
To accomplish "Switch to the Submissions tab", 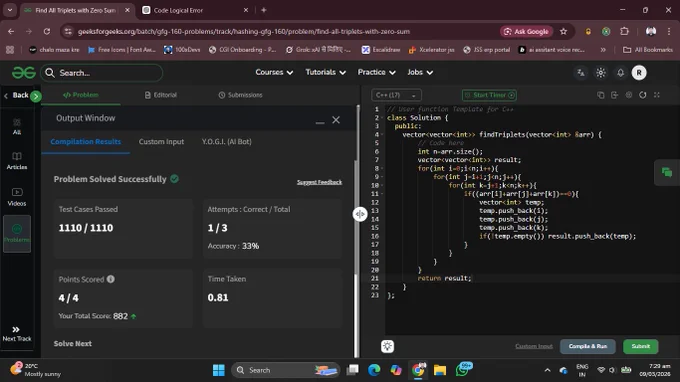I will point(241,95).
